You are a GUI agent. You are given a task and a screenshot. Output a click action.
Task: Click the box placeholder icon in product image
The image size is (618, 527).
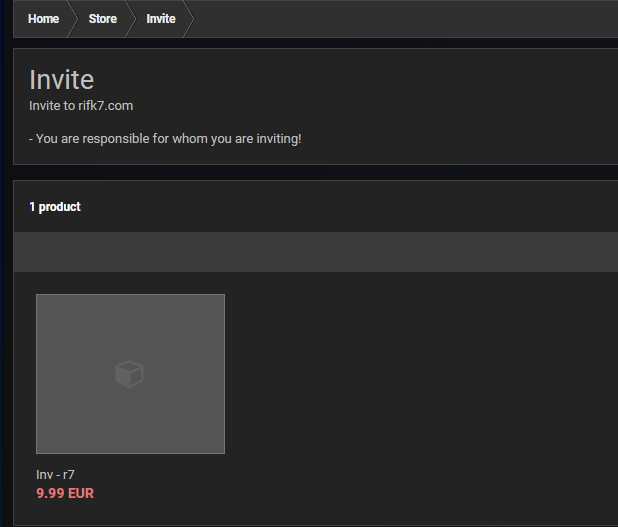(130, 374)
